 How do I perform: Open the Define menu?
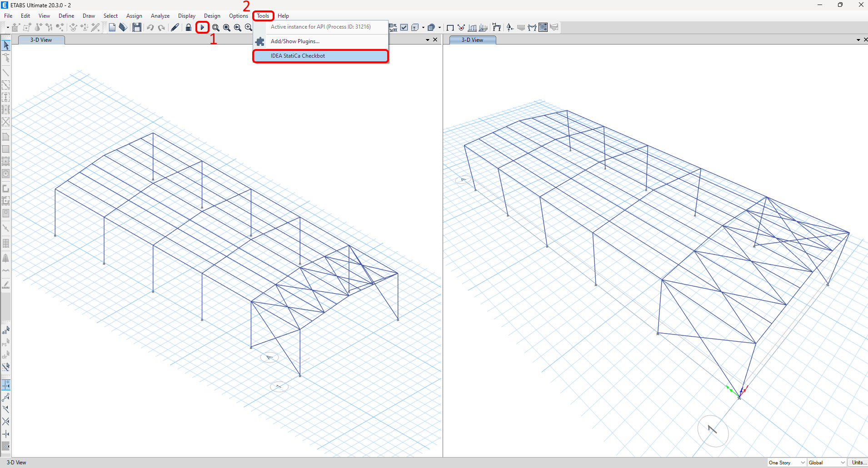click(66, 15)
